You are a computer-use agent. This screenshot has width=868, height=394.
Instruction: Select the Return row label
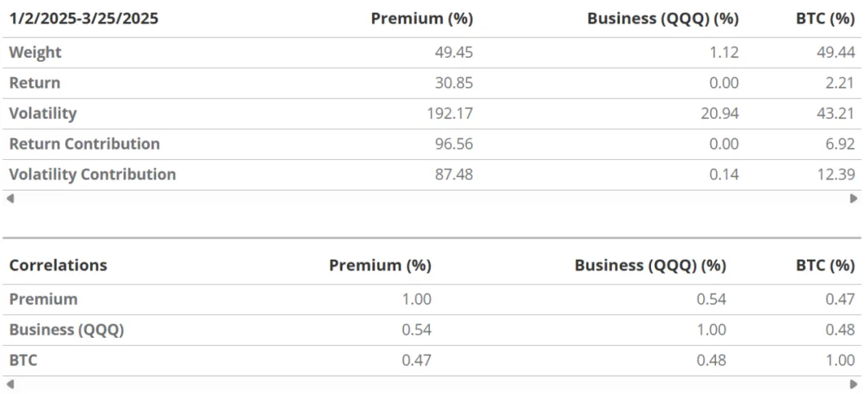click(x=35, y=83)
